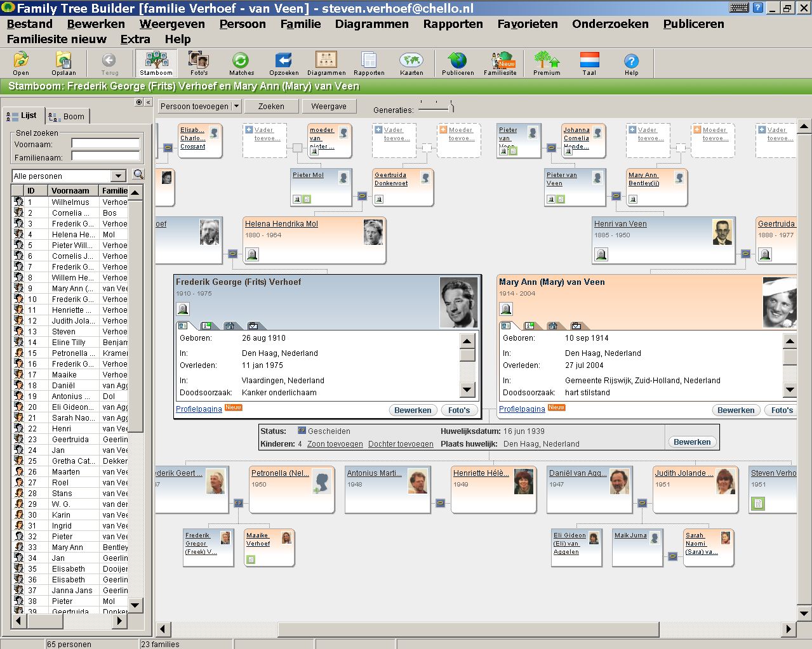Collapse the left panel with arrow button

[x=148, y=102]
